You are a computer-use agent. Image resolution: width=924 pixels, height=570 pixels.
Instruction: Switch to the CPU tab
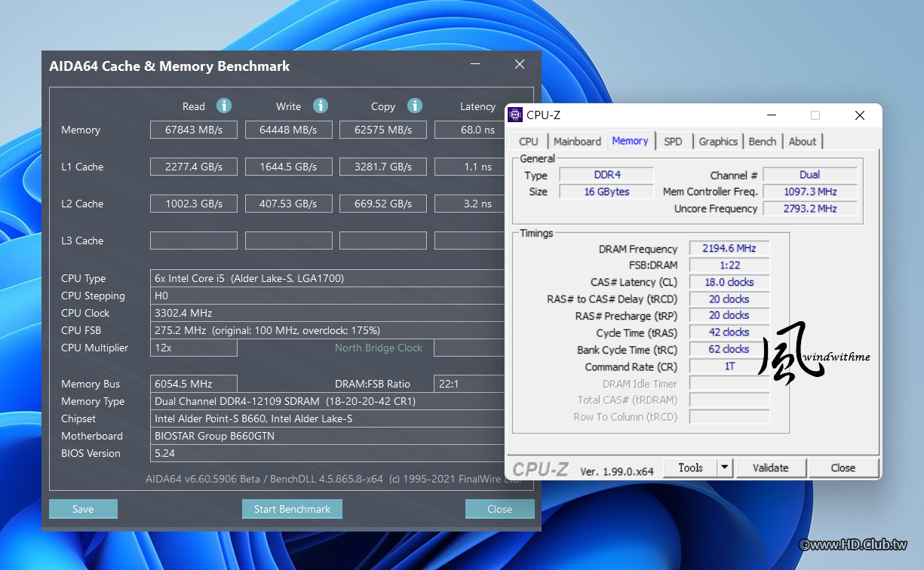click(x=529, y=142)
